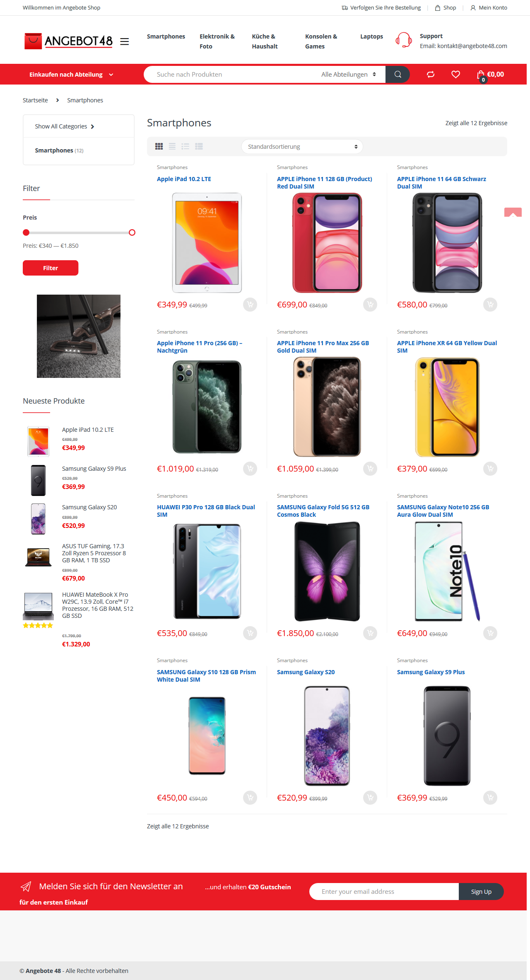Viewport: 530px width, 980px height.
Task: Open the Standardsortierung sort dropdown
Action: point(302,147)
